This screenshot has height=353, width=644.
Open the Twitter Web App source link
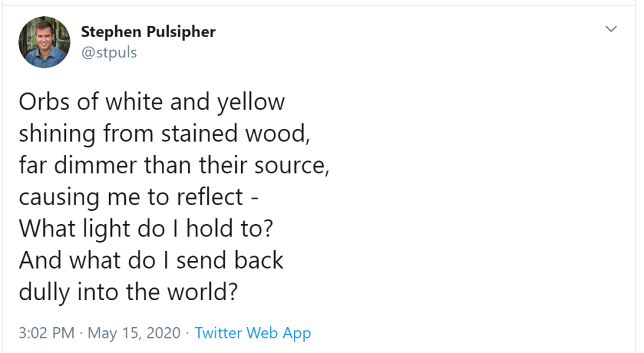coord(252,333)
